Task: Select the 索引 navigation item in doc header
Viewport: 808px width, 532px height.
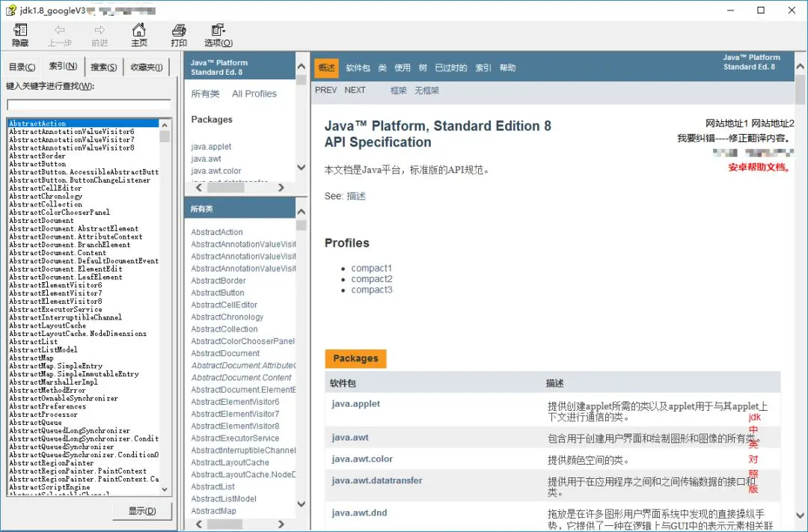Action: (x=483, y=67)
